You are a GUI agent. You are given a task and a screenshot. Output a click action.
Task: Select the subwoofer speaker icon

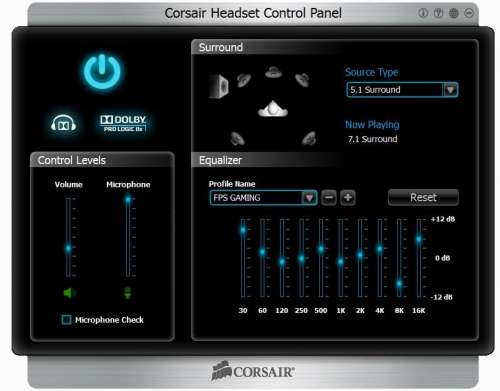[219, 86]
